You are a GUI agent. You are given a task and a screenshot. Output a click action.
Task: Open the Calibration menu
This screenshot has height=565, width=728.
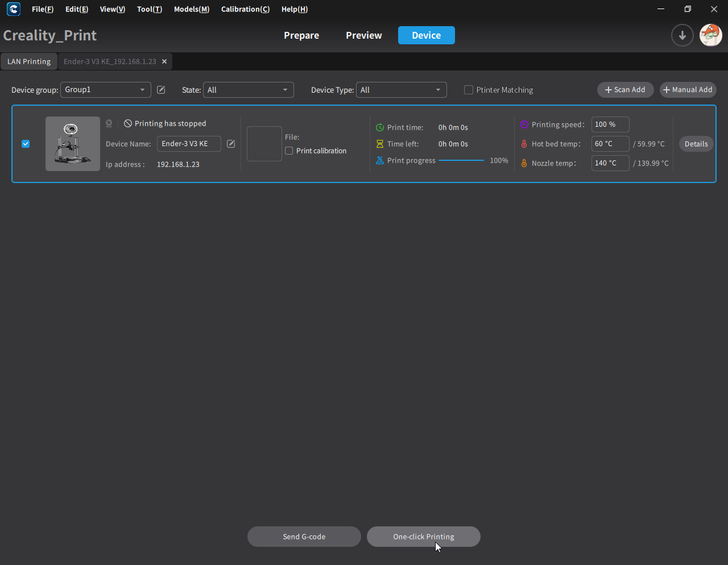pos(246,9)
